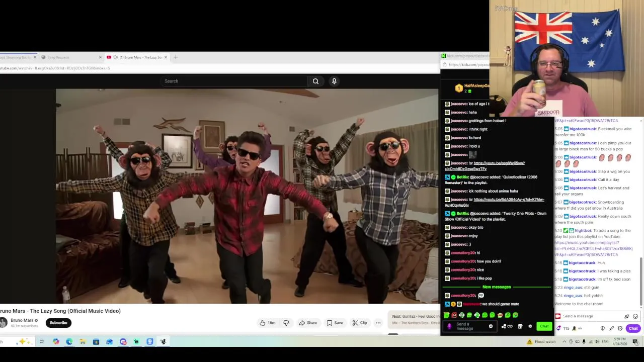Save the video to a playlist
The image size is (644, 362).
coord(335,323)
